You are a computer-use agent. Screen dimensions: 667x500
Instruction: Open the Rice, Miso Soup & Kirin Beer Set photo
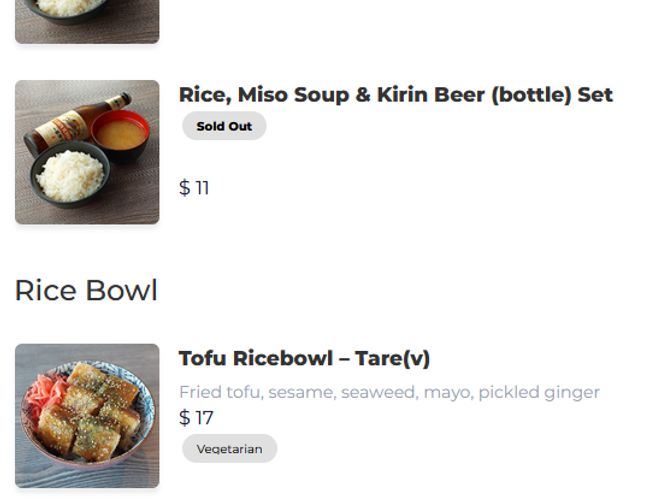pos(87,152)
